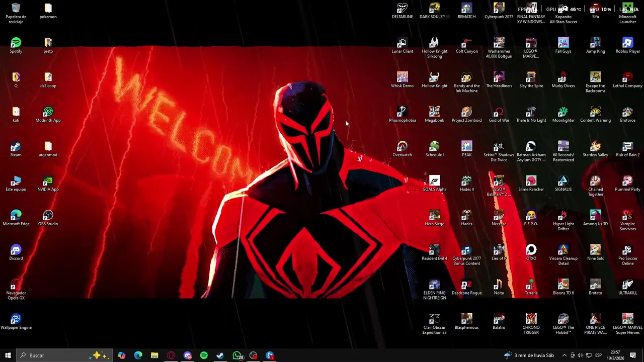The height and width of the screenshot is (362, 644).
Task: Select the ELDEN RING NIGHTREIGN shortcut
Action: [x=434, y=290]
